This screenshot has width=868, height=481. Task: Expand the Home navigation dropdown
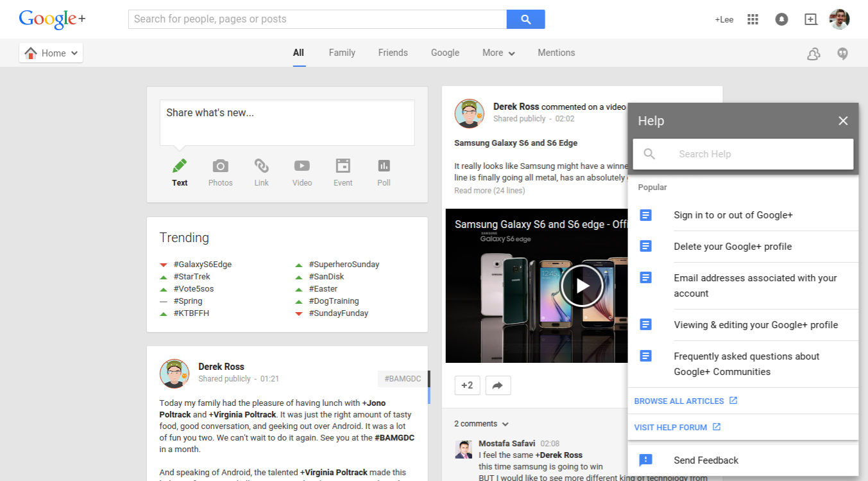pos(51,53)
